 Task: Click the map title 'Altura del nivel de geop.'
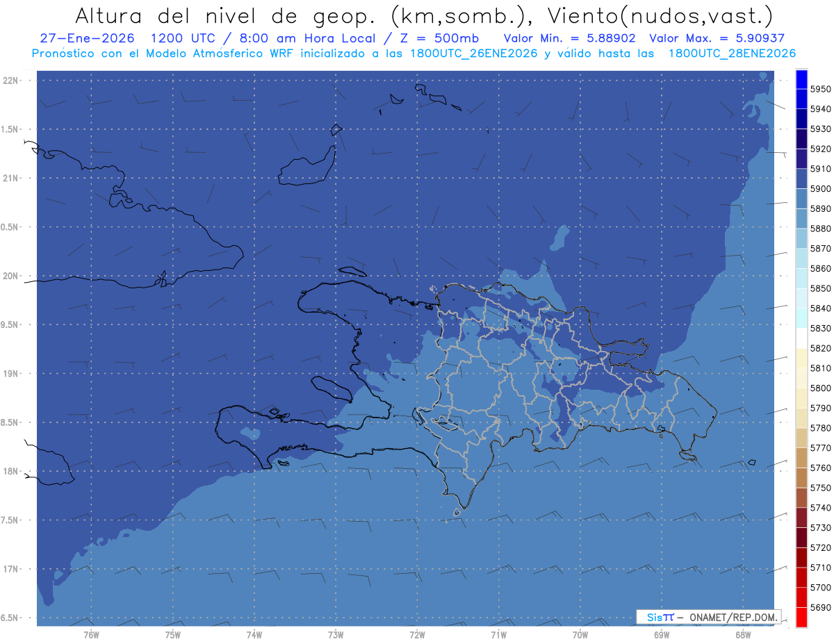click(x=227, y=16)
